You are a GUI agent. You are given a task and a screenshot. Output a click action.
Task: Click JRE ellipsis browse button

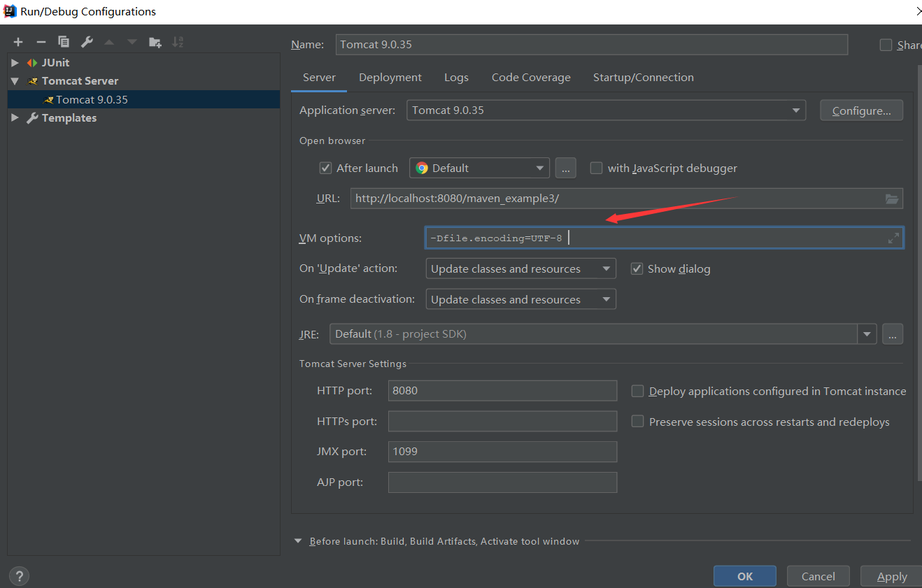892,334
